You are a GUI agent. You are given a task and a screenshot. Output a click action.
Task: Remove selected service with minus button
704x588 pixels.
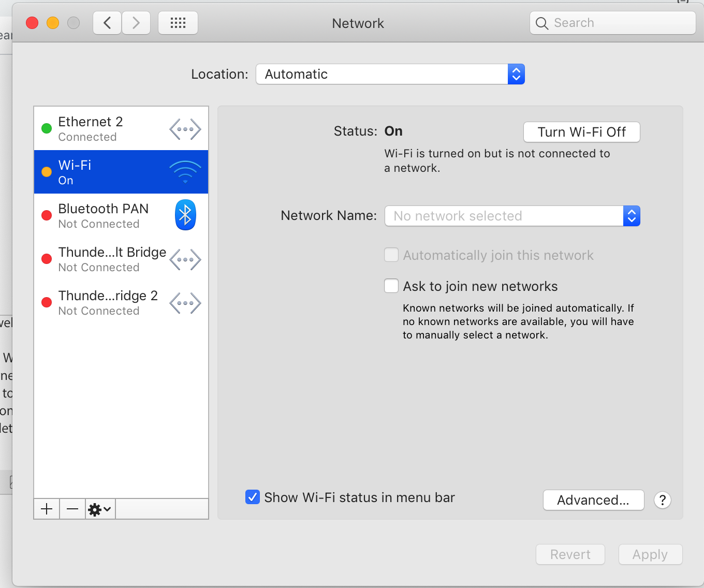coord(72,509)
